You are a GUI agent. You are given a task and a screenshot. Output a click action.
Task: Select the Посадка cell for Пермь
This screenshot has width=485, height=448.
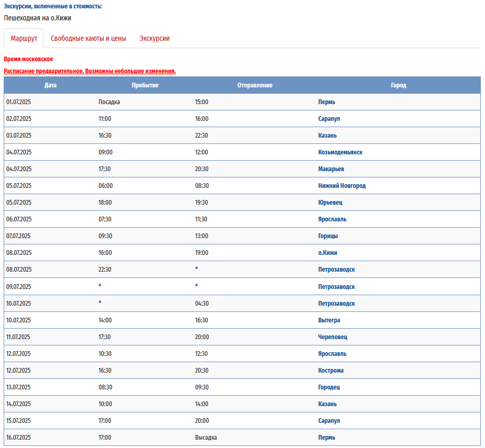pyautogui.click(x=109, y=102)
